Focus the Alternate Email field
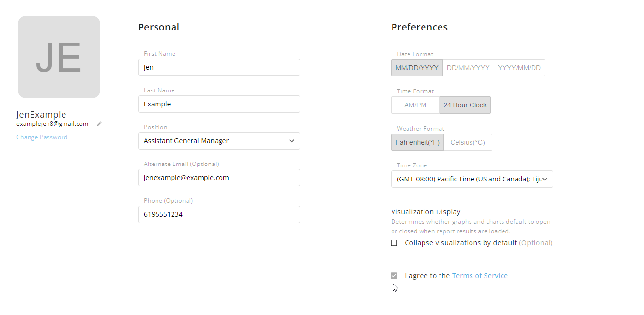 pyautogui.click(x=219, y=178)
